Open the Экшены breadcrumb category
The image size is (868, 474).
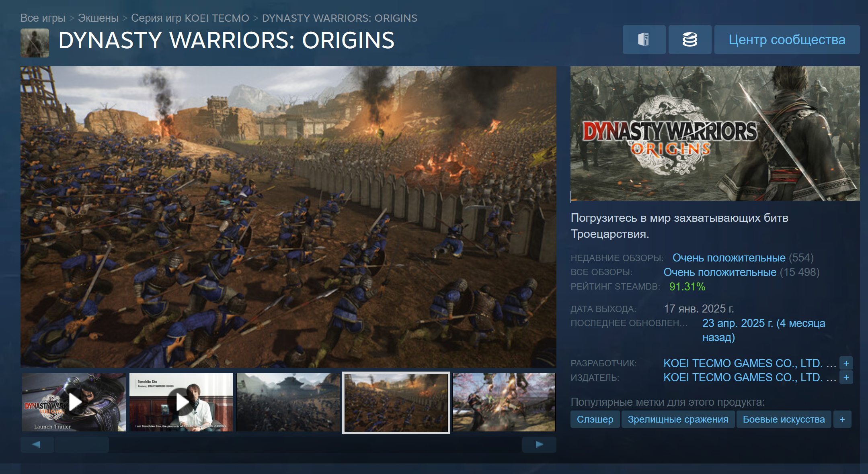pos(98,18)
